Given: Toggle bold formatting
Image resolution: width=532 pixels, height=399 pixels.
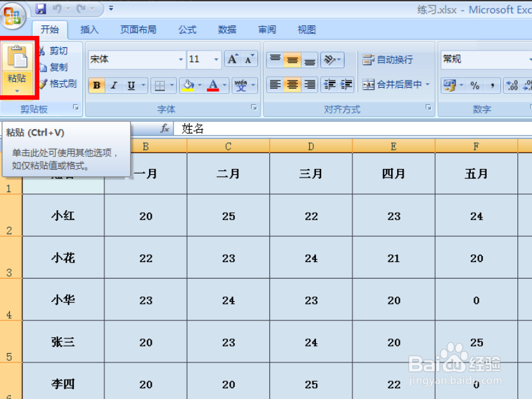Looking at the screenshot, I should coord(96,85).
